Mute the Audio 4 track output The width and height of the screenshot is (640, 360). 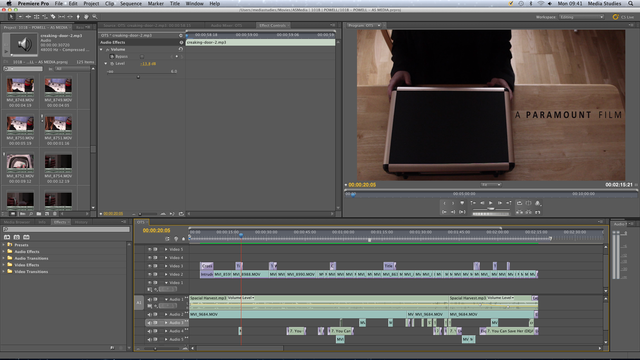pyautogui.click(x=149, y=331)
